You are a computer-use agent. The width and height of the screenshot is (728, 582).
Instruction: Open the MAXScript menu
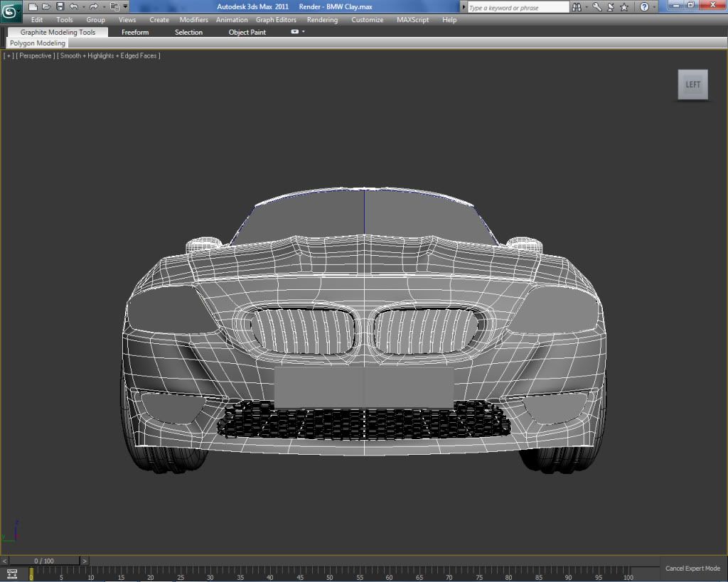coord(413,19)
